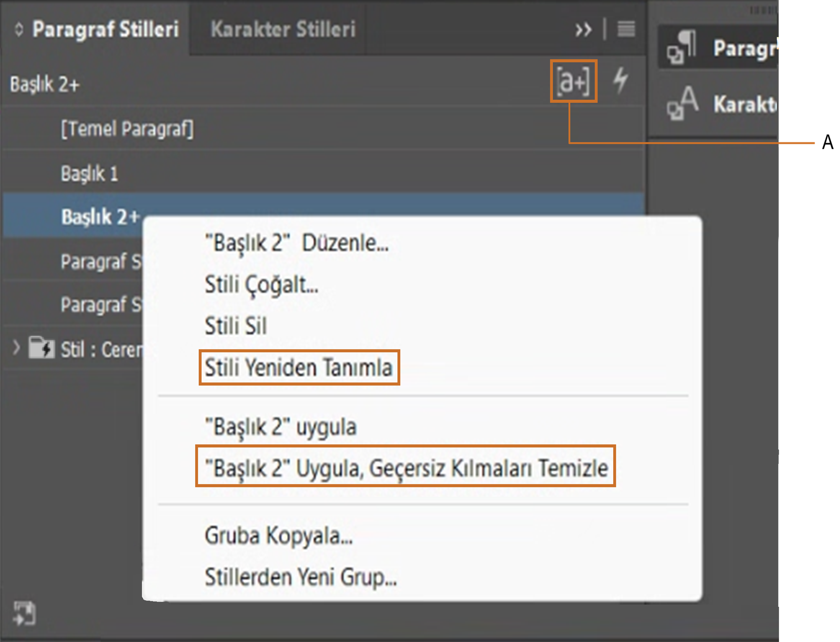This screenshot has height=642, width=840.
Task: Expand the Stil : Ceren style group
Action: 16,348
